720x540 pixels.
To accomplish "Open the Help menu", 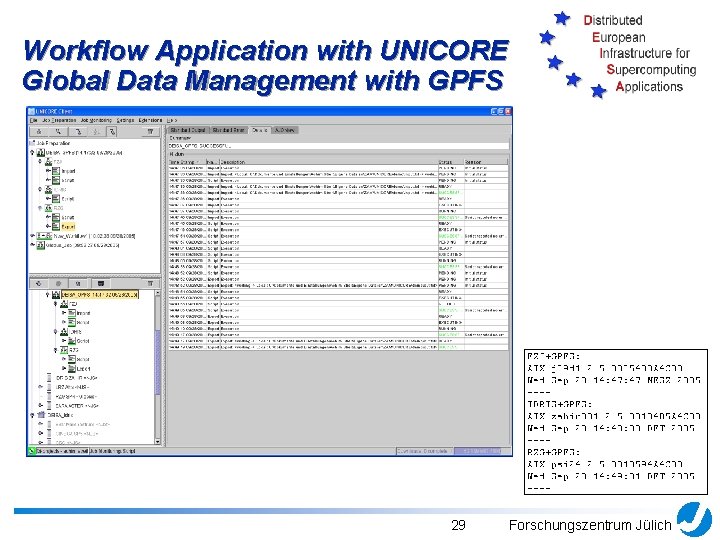I will [172, 120].
